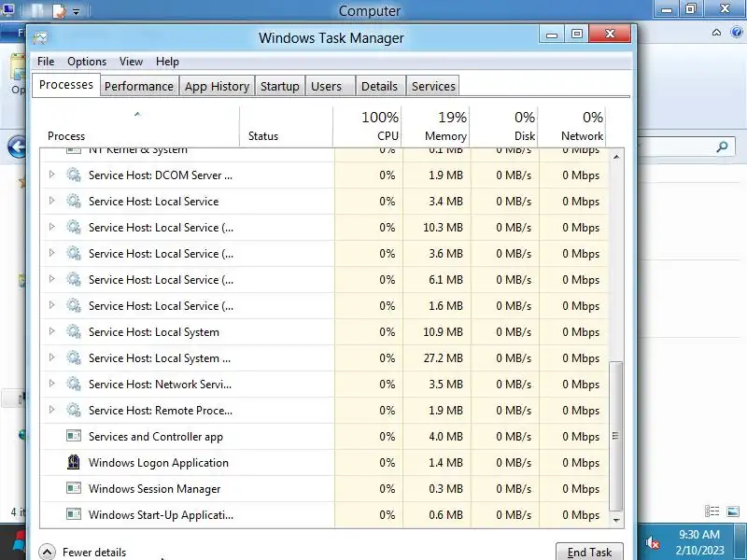Image resolution: width=747 pixels, height=560 pixels.
Task: Switch to the Services tab
Action: pos(433,86)
